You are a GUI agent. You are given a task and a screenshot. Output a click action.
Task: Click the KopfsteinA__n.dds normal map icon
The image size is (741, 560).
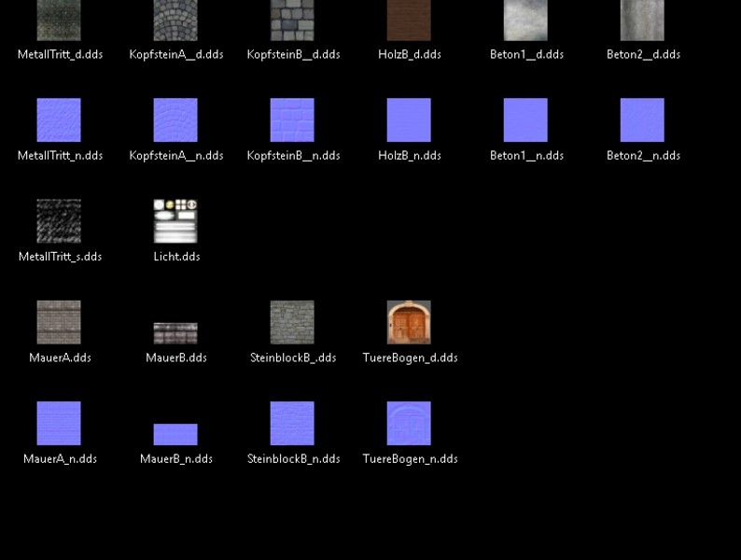[x=175, y=120]
